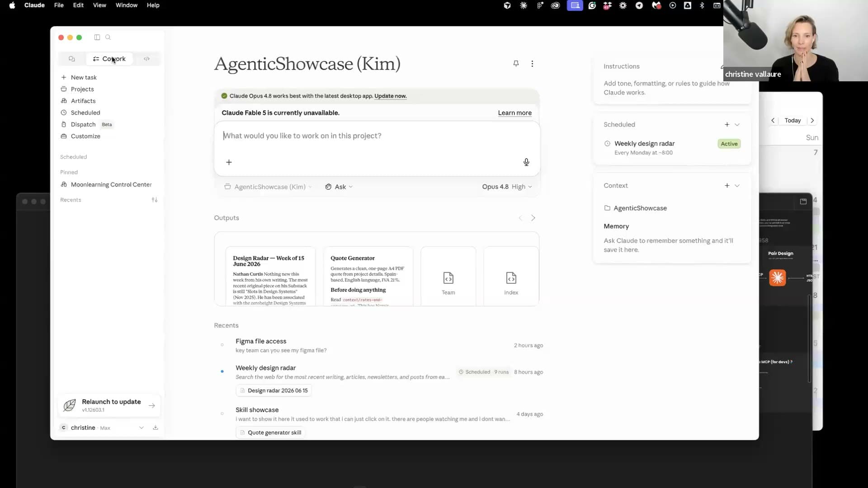Open the Claude menu in the menu bar
This screenshot has height=488, width=868.
click(x=34, y=5)
